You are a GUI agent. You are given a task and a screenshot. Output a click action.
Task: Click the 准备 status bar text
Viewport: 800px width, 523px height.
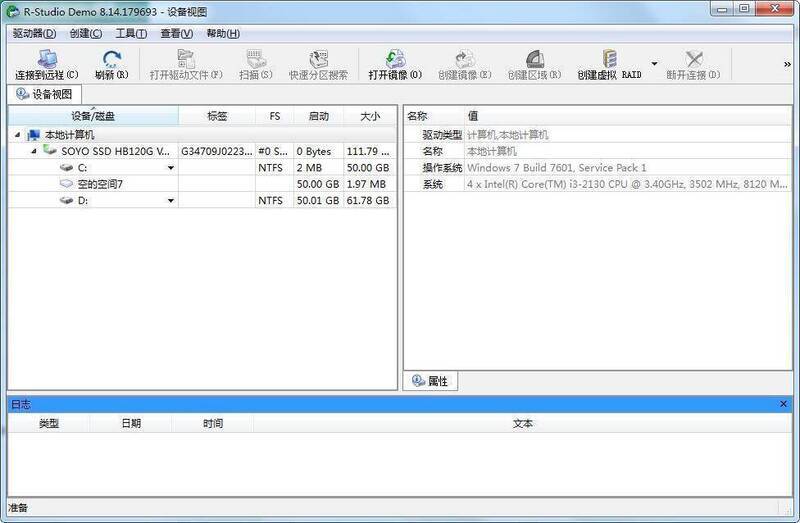[18, 508]
